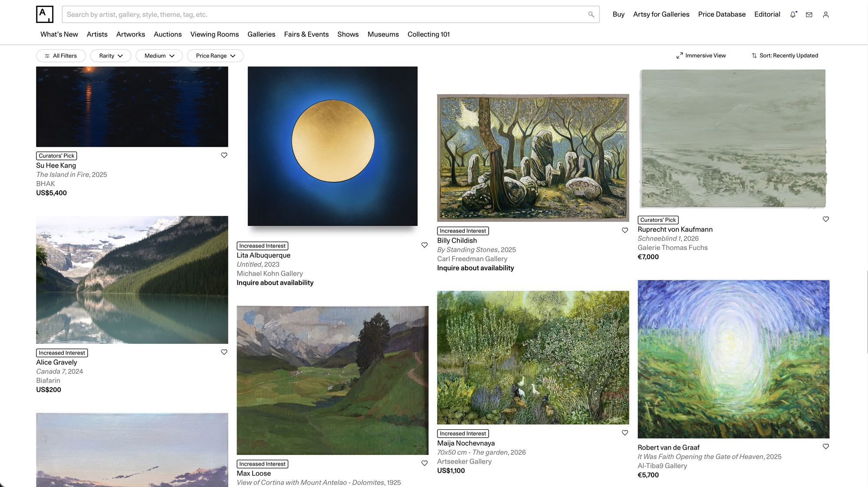Go to Museums
Viewport: 868px width, 487px height.
pos(383,34)
